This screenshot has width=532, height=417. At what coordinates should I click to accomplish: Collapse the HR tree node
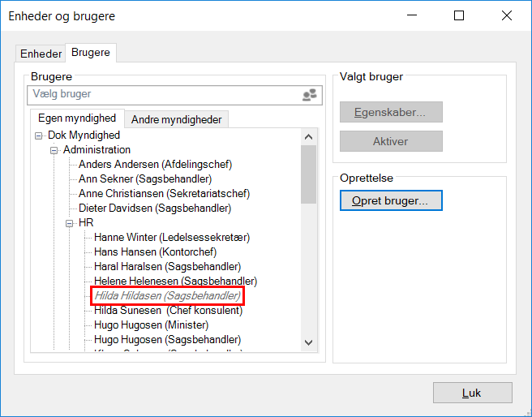[x=70, y=222]
